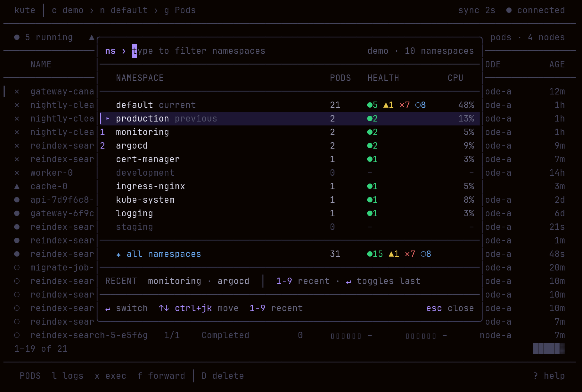The image size is (582, 392).
Task: Select cert-manager namespace row
Action: pyautogui.click(x=290, y=159)
